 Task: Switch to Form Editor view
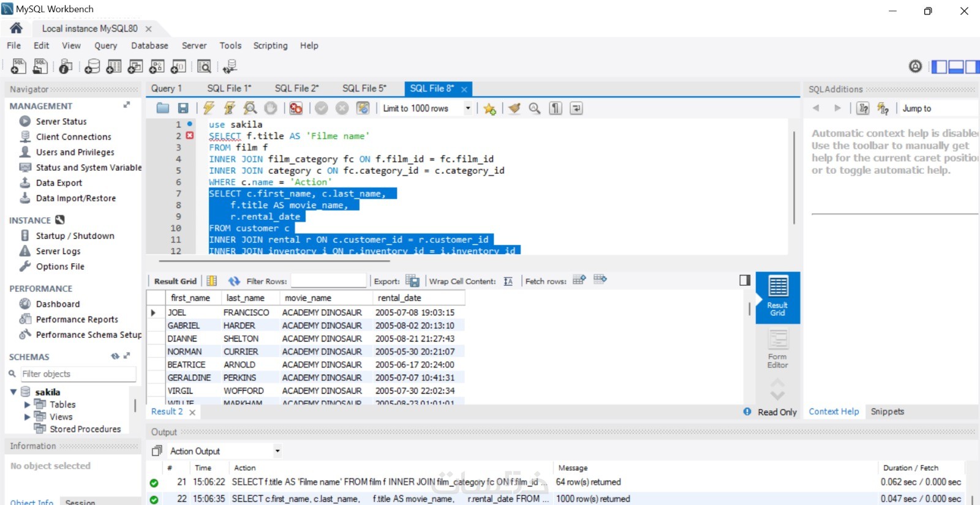click(x=777, y=349)
